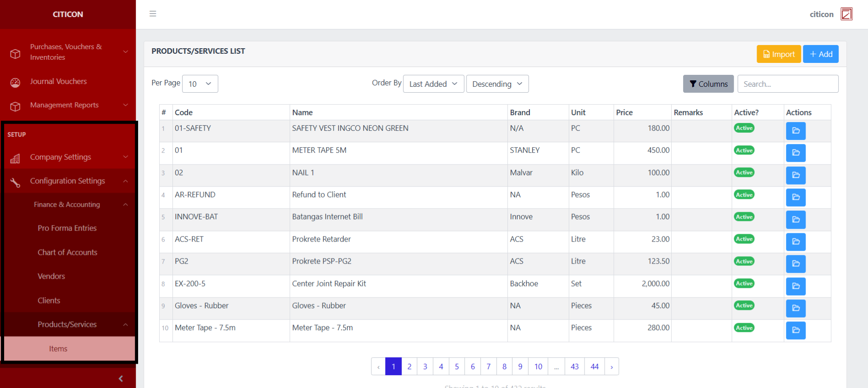Open Journal Vouchers menu item
The height and width of the screenshot is (388, 868).
[58, 81]
